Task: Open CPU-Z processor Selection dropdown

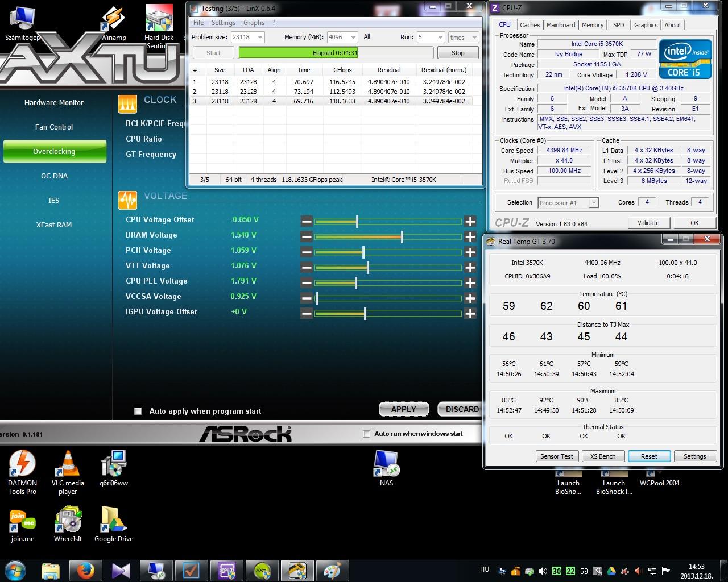Action: point(568,202)
